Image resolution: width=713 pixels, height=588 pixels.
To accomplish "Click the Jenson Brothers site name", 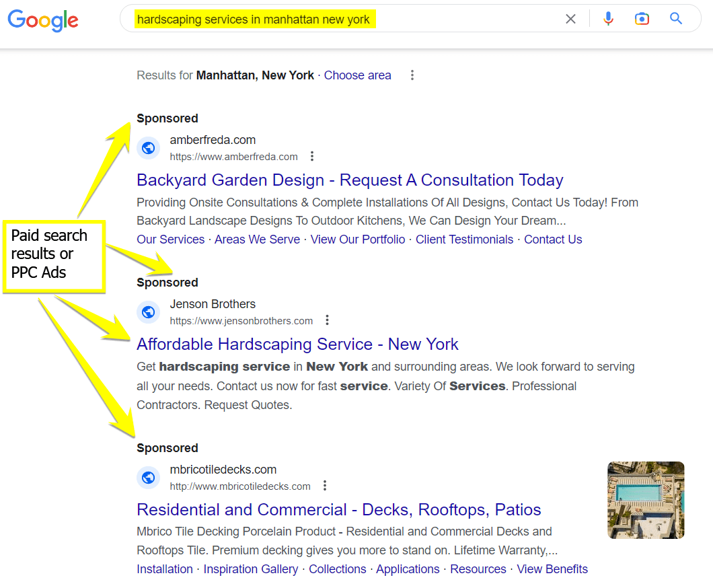I will pos(213,304).
